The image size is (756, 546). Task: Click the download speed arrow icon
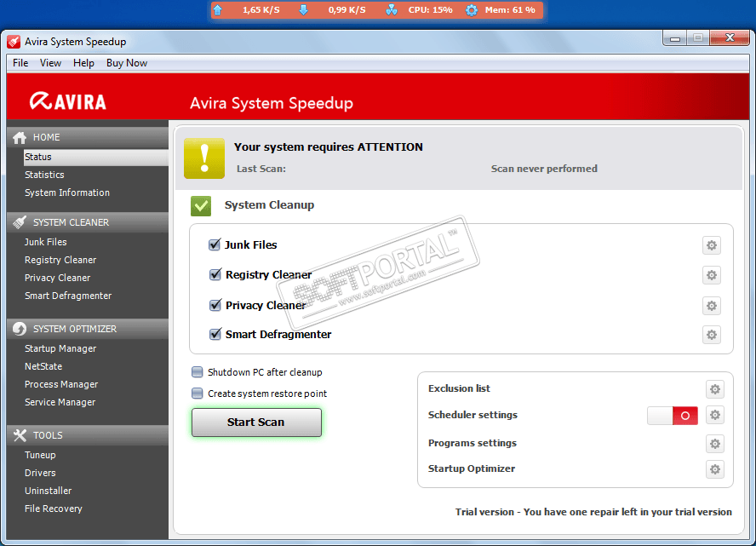(x=303, y=9)
